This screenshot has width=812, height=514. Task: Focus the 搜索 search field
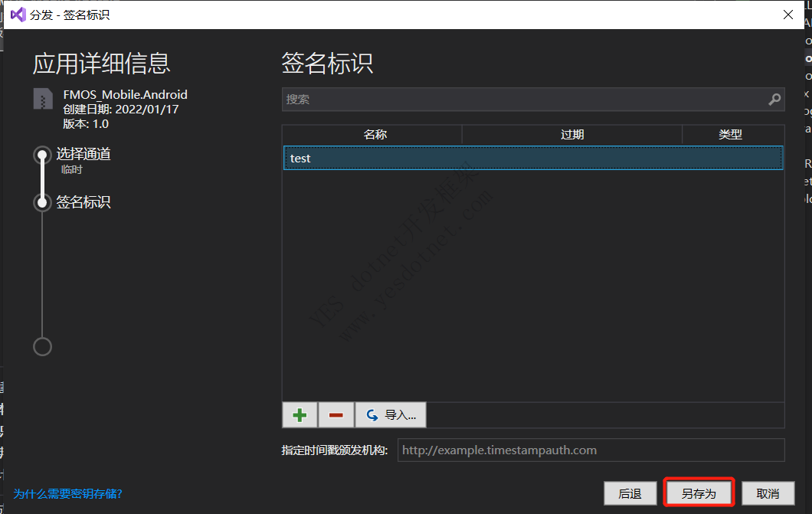point(533,100)
